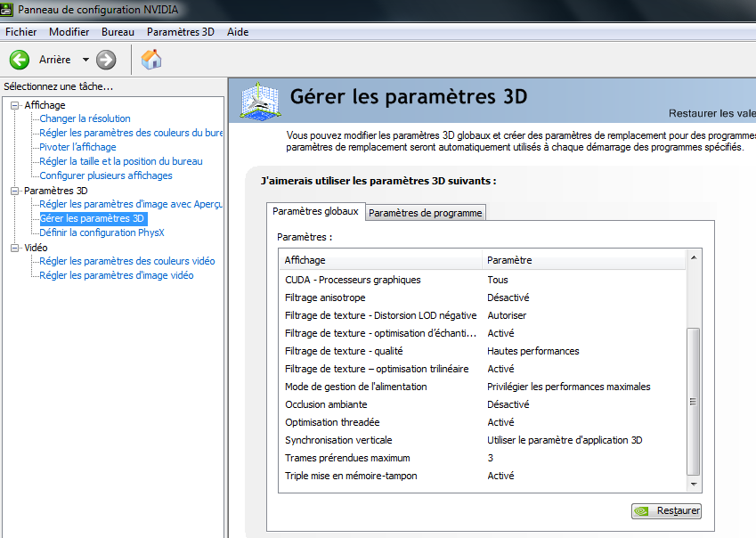Screen dimensions: 756x538
Task: Select the Filtrage anisotrope setting row
Action: pos(325,298)
